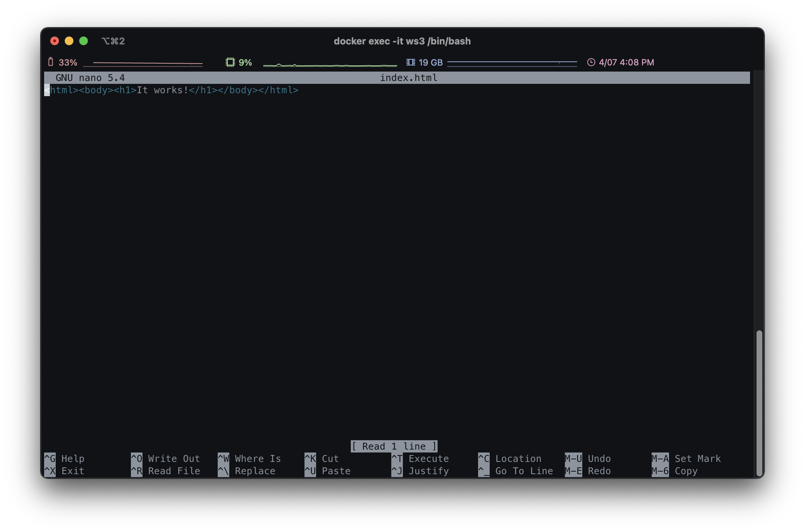Screen dimensions: 805x532
Task: Click the terminal vertical scrollbar thumb
Action: click(759, 403)
